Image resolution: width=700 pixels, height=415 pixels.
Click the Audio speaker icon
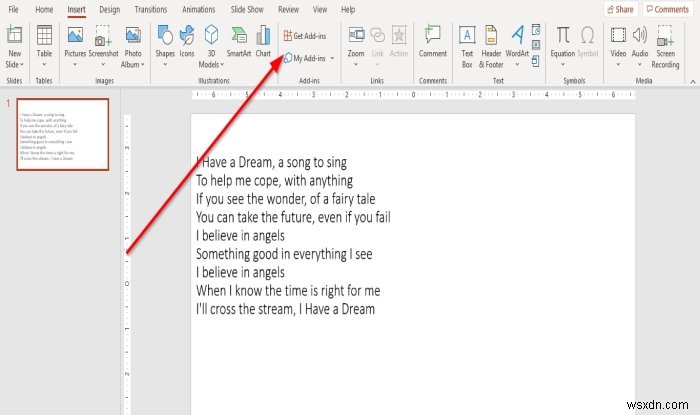pyautogui.click(x=640, y=35)
